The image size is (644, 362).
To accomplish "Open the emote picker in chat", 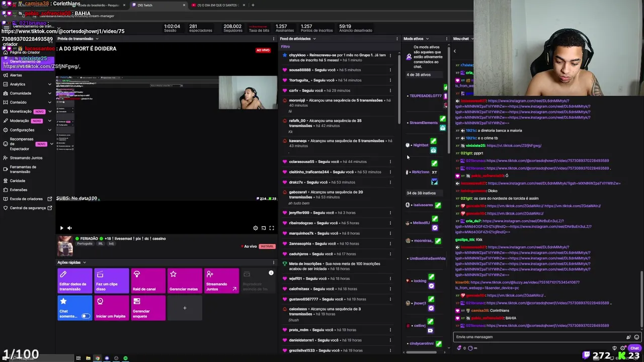I will [x=636, y=337].
